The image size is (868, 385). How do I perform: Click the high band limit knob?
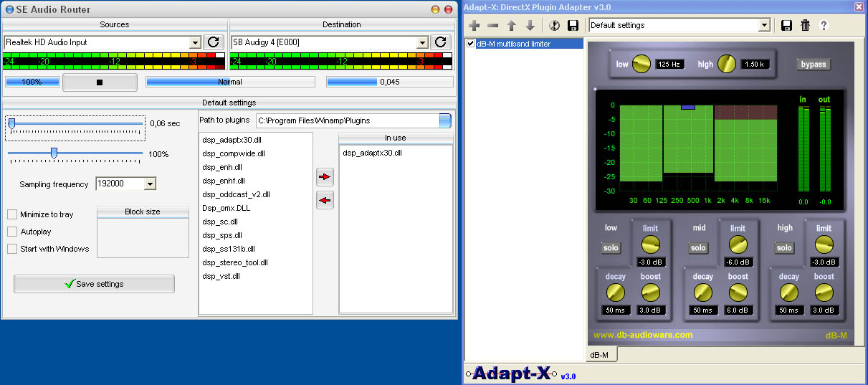[x=824, y=244]
